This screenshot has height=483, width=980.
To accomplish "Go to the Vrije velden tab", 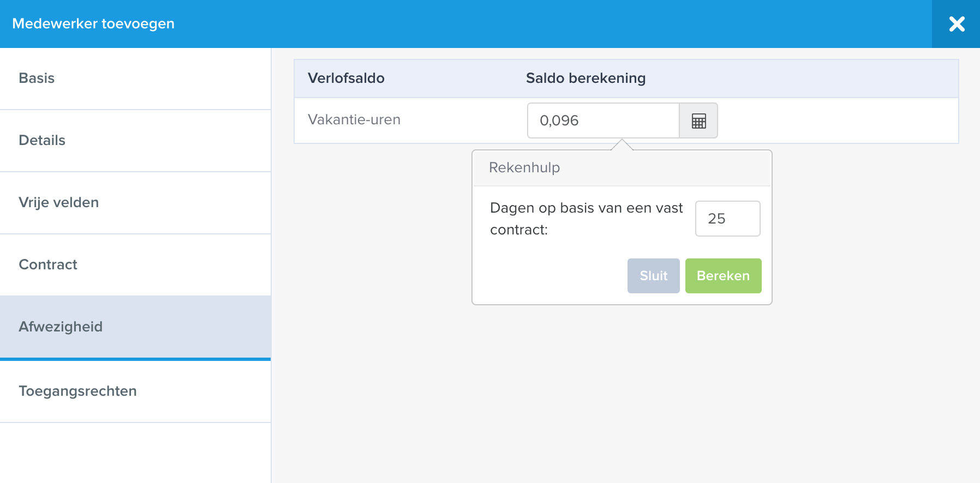I will coord(135,203).
